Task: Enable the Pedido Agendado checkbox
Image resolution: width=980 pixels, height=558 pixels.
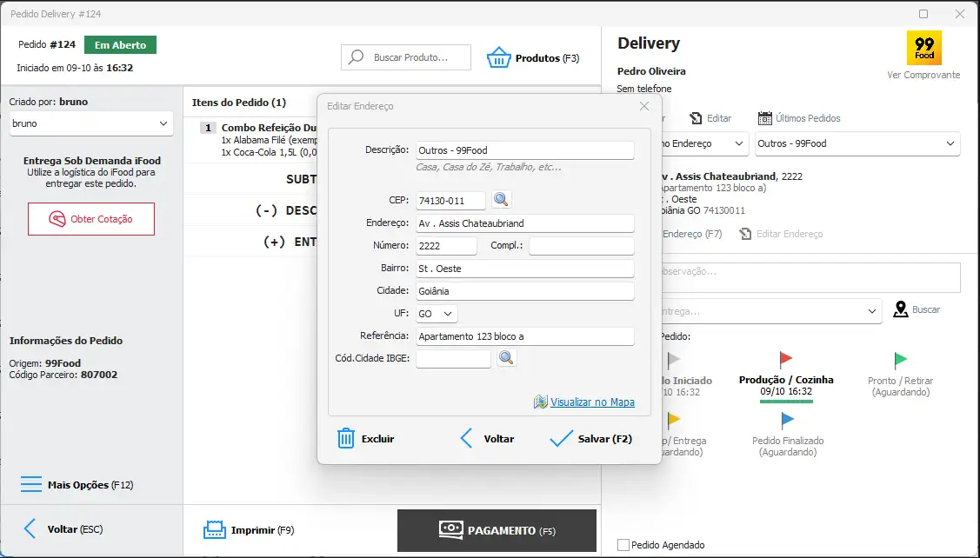Action: [623, 545]
